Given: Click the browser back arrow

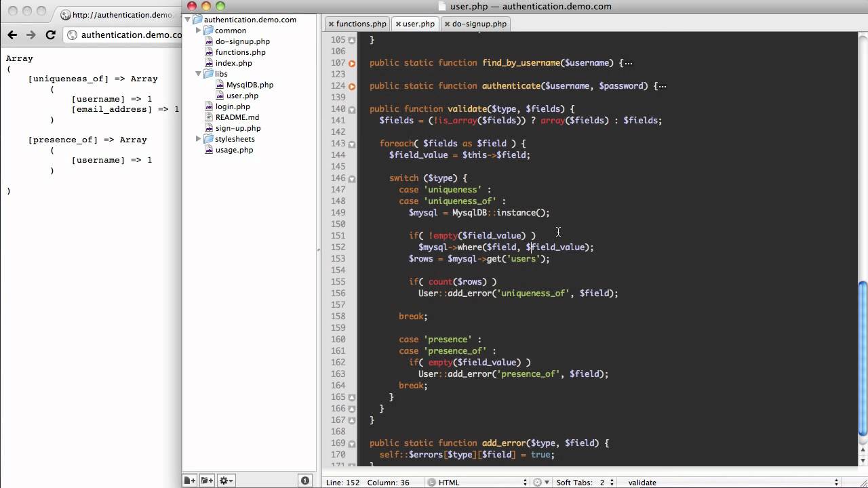Looking at the screenshot, I should click(x=12, y=35).
